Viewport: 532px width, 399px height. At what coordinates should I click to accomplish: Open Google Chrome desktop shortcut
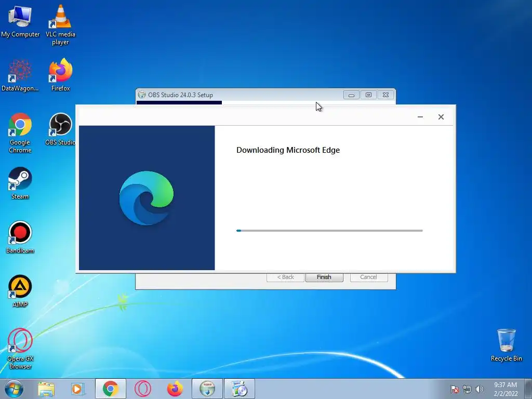click(20, 132)
